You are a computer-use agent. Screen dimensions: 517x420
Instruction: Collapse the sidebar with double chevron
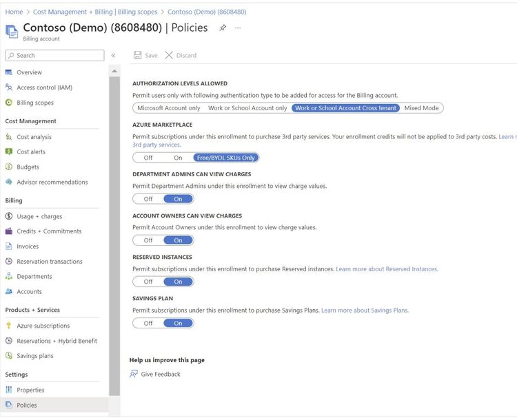[114, 55]
